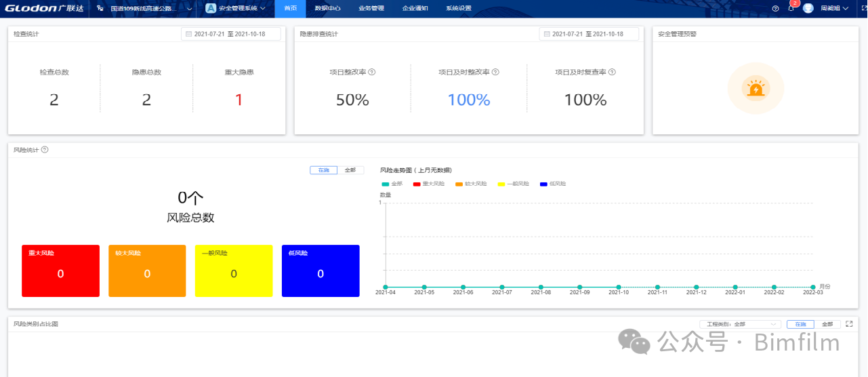The height and width of the screenshot is (377, 868).
Task: Open the 检查统计 date range picker
Action: point(231,34)
